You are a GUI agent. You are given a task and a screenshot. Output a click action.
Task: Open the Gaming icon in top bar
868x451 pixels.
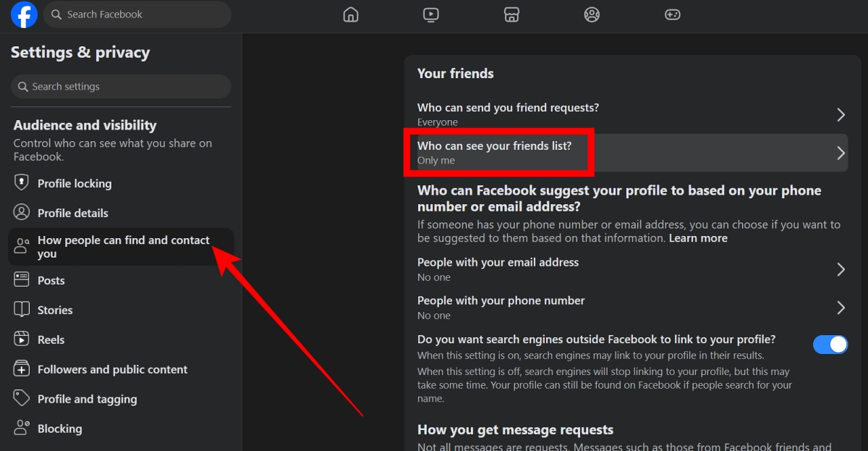(x=673, y=14)
